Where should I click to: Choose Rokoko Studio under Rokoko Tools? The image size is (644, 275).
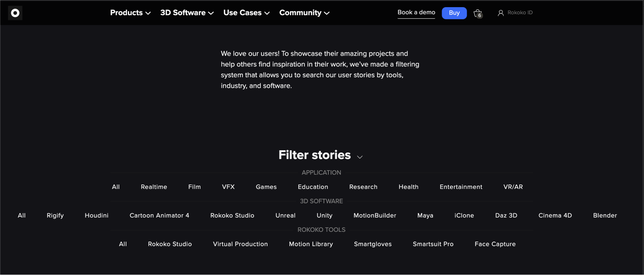(x=170, y=244)
